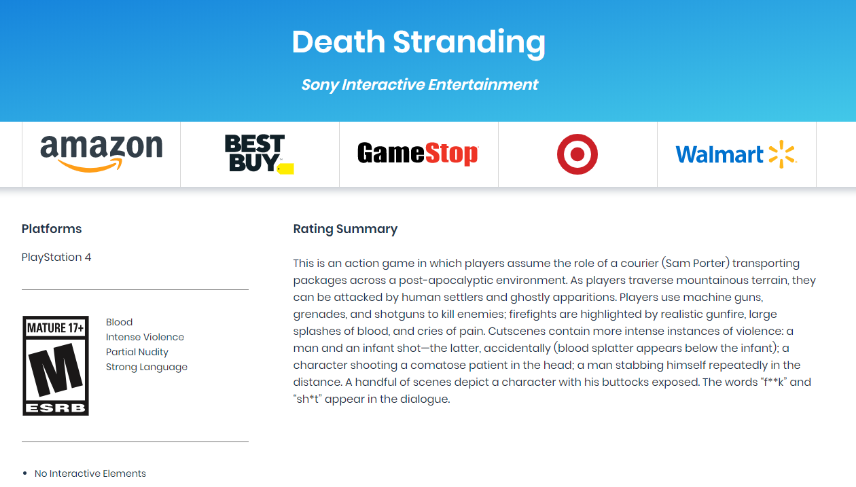Open the GameStop retailer logo

(x=418, y=153)
